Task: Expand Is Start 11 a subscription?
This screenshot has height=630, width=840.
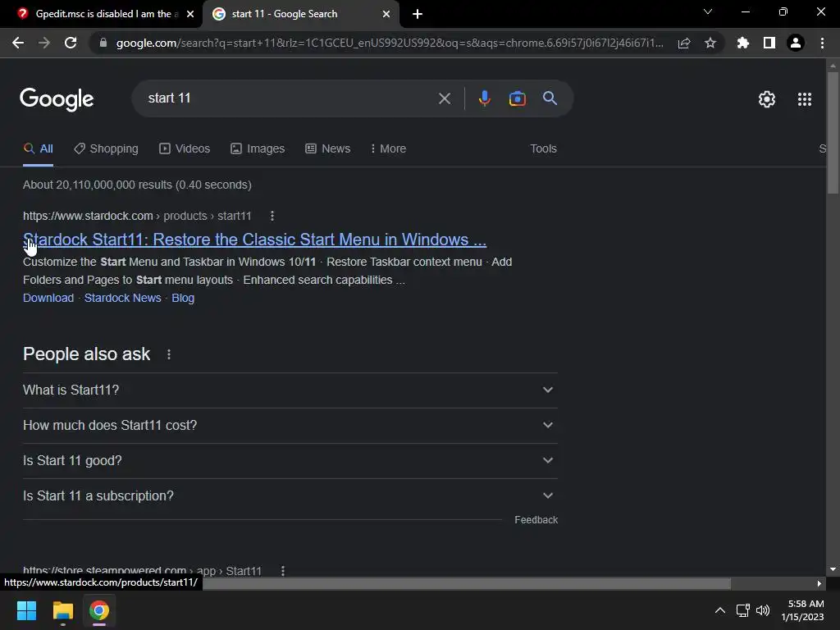Action: click(x=290, y=496)
